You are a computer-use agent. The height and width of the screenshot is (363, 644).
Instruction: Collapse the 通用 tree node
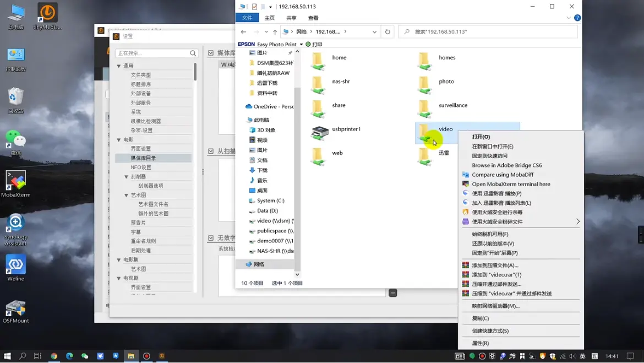(x=119, y=66)
